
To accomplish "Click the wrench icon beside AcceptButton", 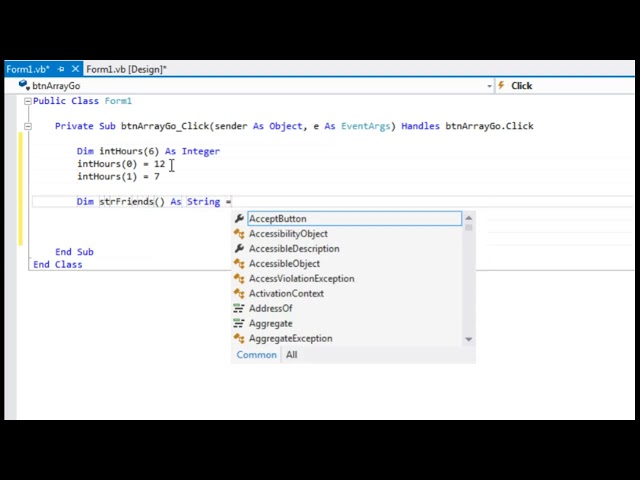I will click(239, 218).
